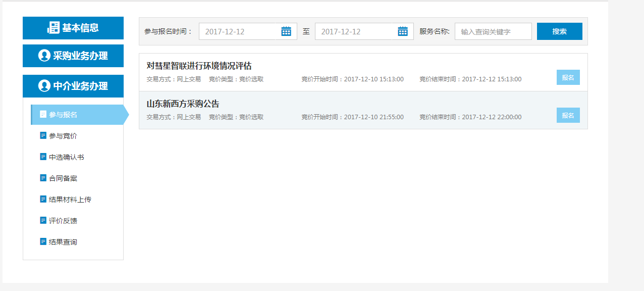Click the document icon beside 合同备案
644x291 pixels.
pos(43,178)
